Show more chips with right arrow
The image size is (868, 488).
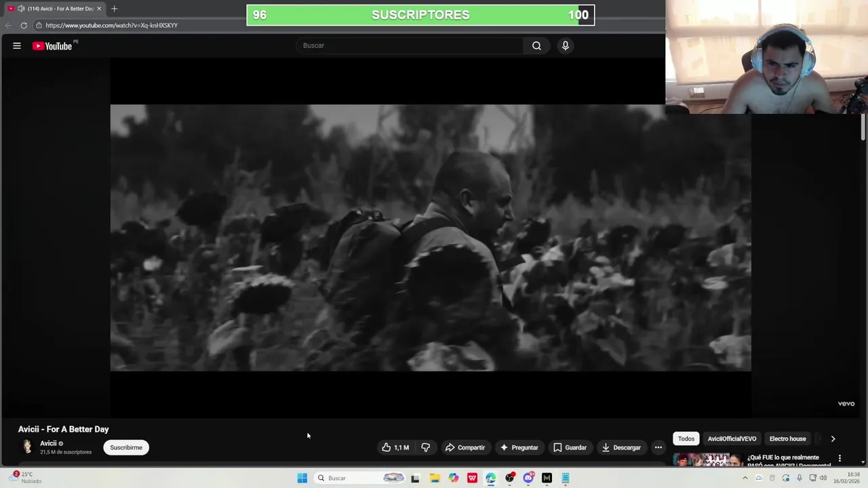coord(833,439)
